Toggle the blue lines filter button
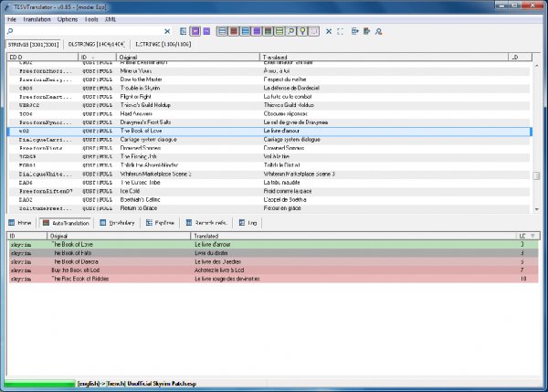 [246, 31]
